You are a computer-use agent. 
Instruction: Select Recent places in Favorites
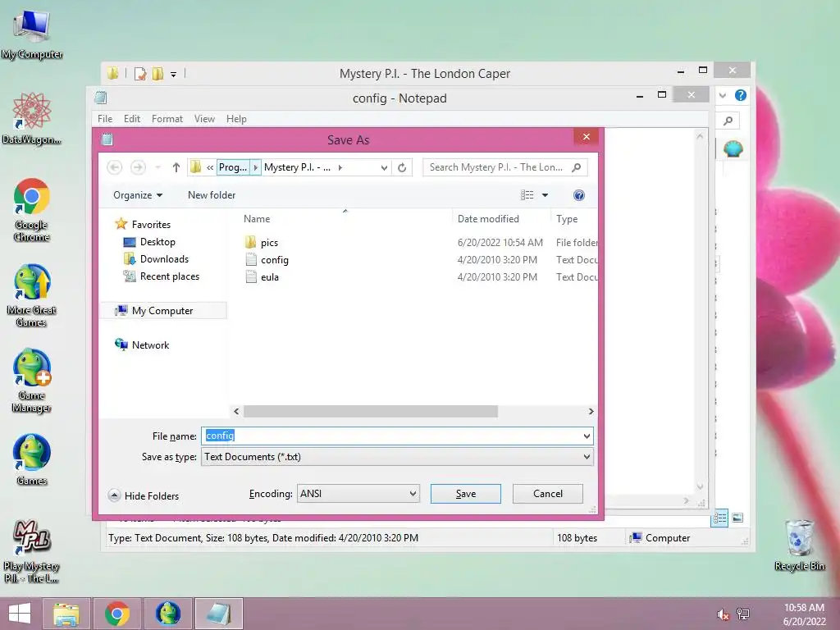coord(162,276)
